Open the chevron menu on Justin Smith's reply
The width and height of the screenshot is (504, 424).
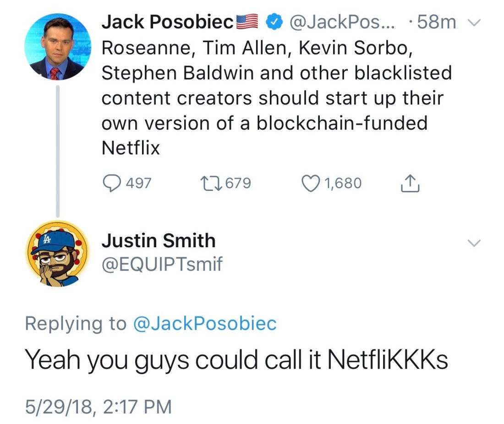tap(475, 243)
